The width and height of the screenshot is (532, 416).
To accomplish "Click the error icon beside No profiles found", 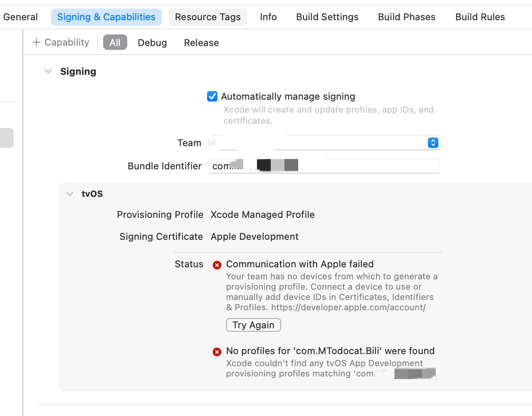I will pyautogui.click(x=217, y=352).
